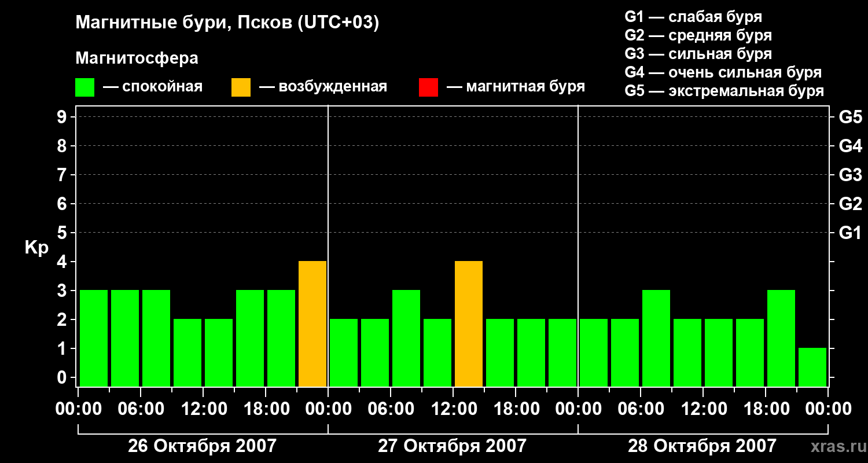Screen dimensions: 868x463
Task: Click the Kp 3 bar at 18:00 on 28 October
Action: click(x=781, y=338)
